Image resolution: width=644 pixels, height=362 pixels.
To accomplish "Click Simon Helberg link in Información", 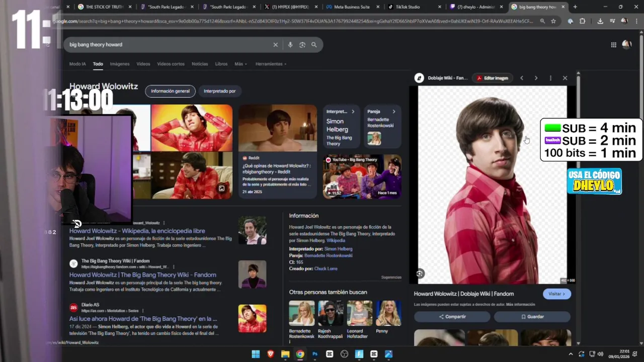I will tap(338, 249).
